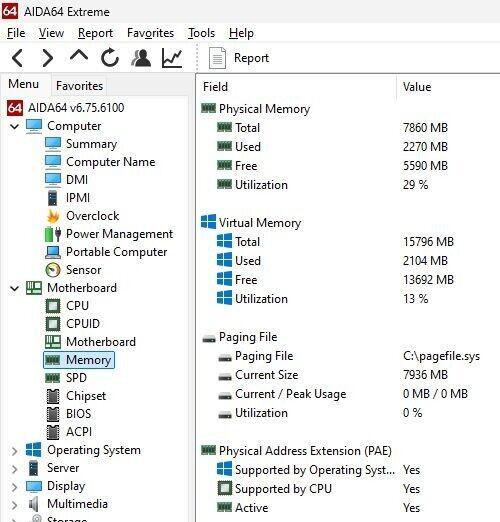Click the Portable Computer laptop icon
The image size is (500, 522).
click(53, 252)
